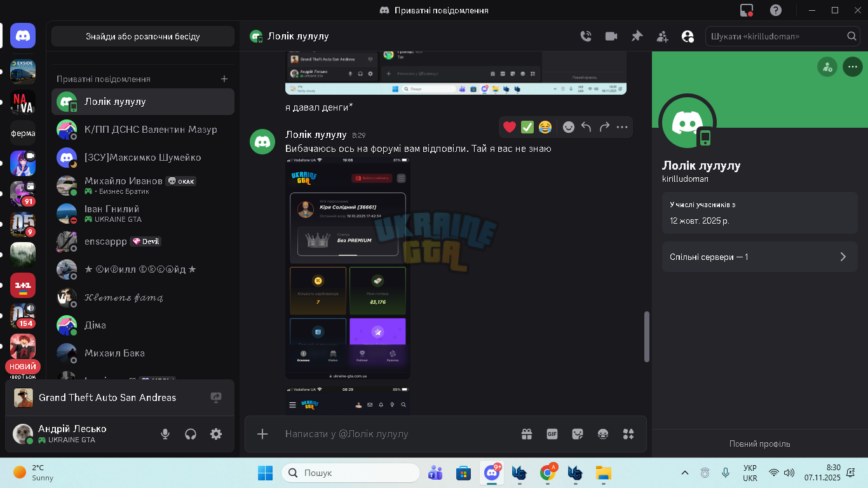Open Discord help question mark icon
Image resolution: width=868 pixels, height=488 pixels.
pos(776,10)
